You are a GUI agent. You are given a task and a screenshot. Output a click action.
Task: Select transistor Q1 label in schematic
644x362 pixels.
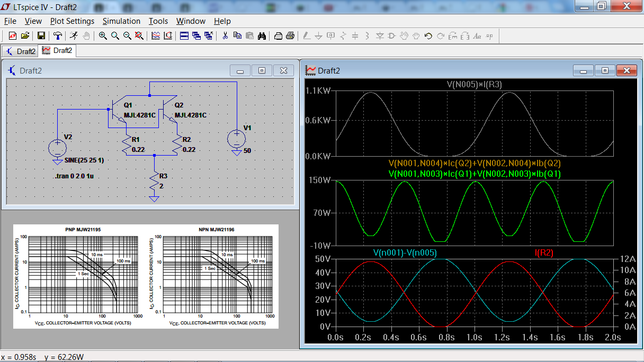coord(128,105)
